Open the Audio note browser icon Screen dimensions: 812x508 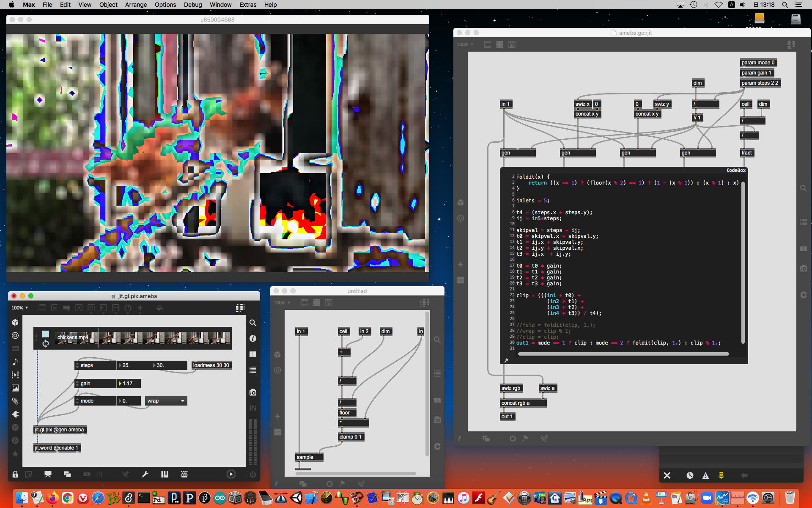tap(15, 362)
